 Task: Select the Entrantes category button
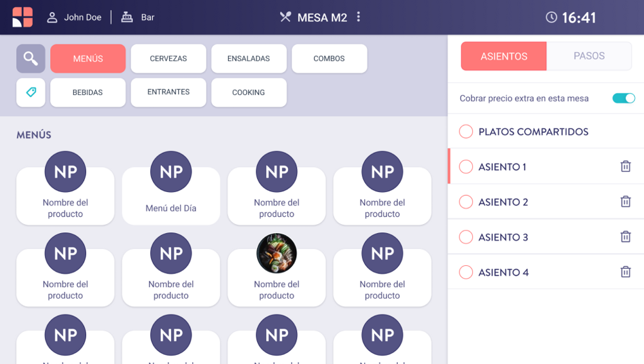(168, 92)
